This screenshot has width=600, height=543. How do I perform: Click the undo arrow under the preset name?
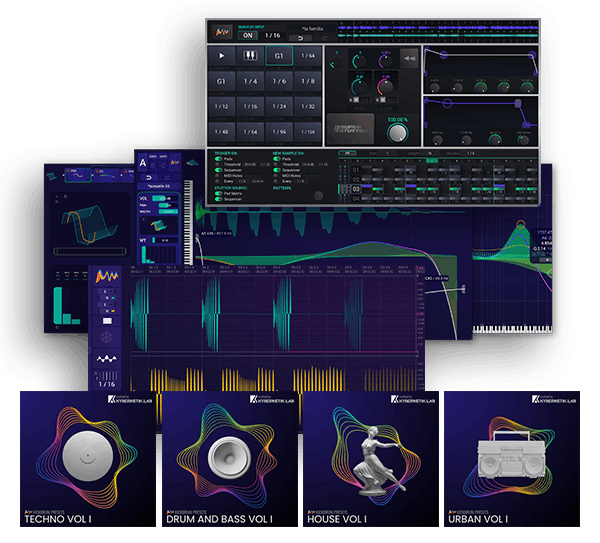tap(300, 38)
